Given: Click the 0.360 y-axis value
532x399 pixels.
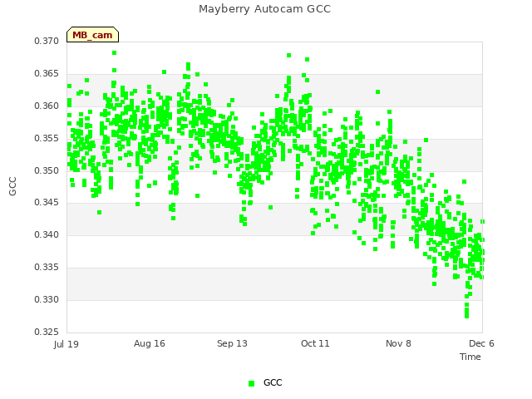Looking at the screenshot, I should [47, 106].
